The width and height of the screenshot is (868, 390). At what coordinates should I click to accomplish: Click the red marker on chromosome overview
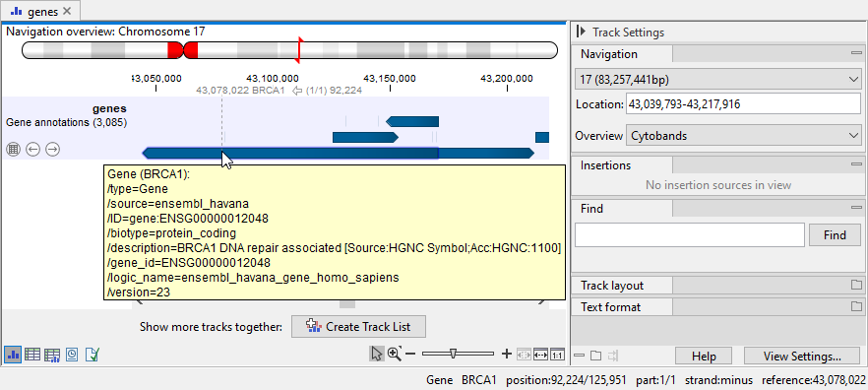point(299,49)
